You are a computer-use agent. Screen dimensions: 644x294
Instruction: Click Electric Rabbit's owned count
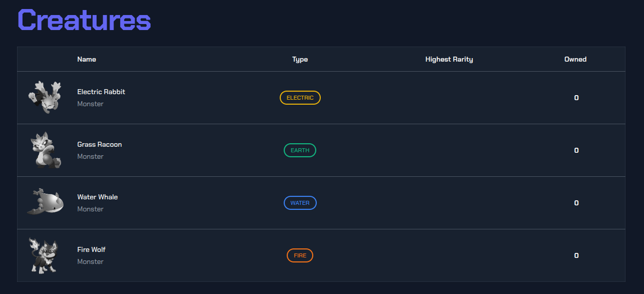(576, 98)
